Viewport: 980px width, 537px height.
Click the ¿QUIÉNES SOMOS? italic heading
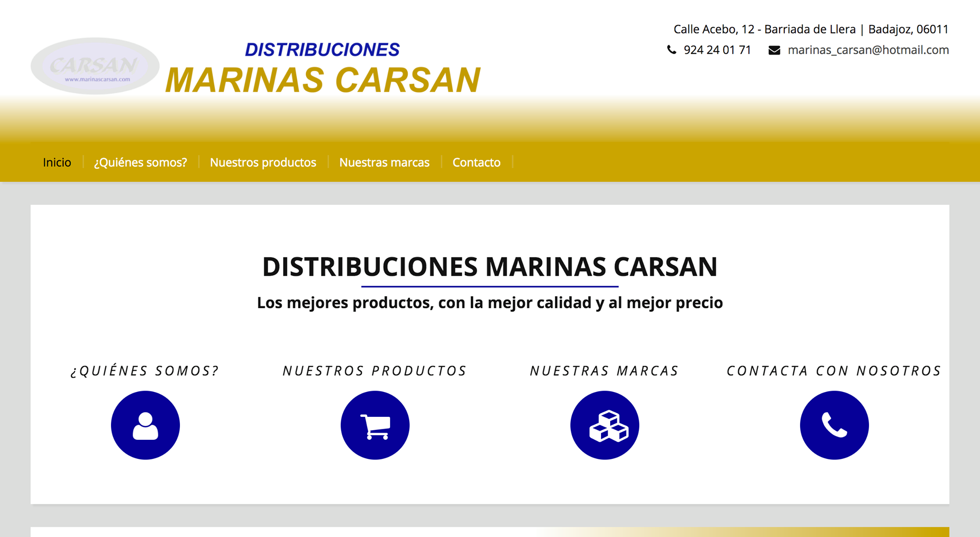point(145,371)
